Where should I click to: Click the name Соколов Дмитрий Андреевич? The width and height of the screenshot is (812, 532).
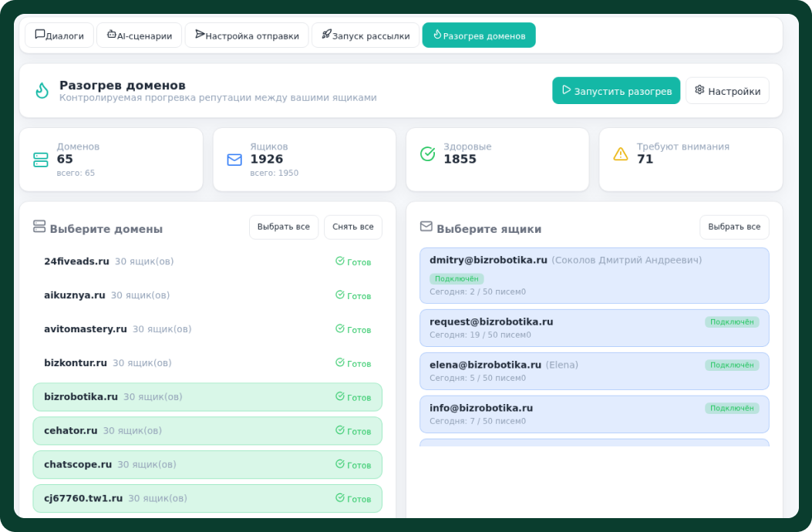(627, 260)
